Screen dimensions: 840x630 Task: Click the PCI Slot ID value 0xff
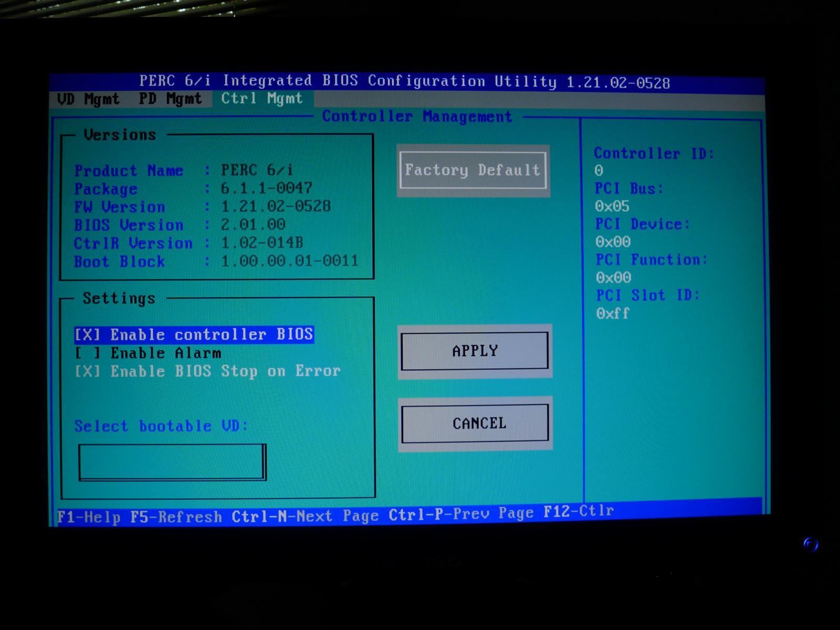coord(613,313)
